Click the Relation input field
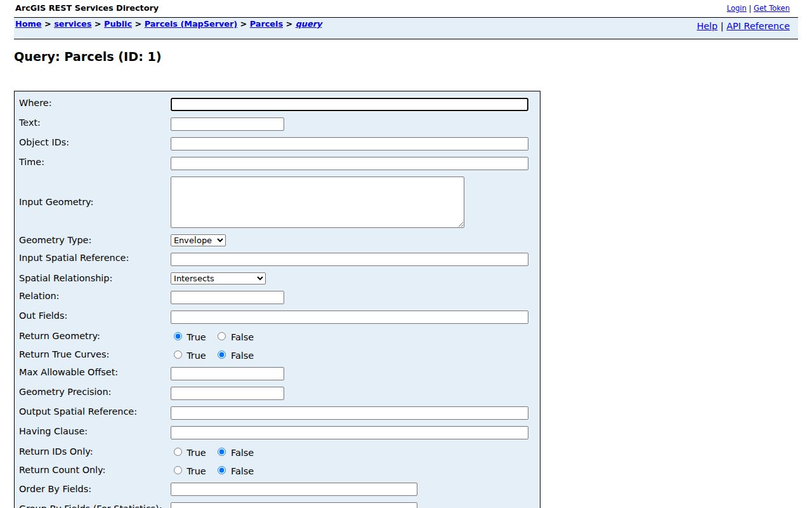The height and width of the screenshot is (508, 812). 227,297
